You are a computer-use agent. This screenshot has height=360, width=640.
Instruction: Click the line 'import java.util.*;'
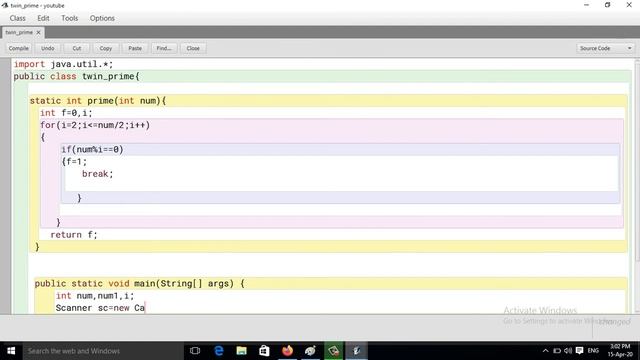63,64
